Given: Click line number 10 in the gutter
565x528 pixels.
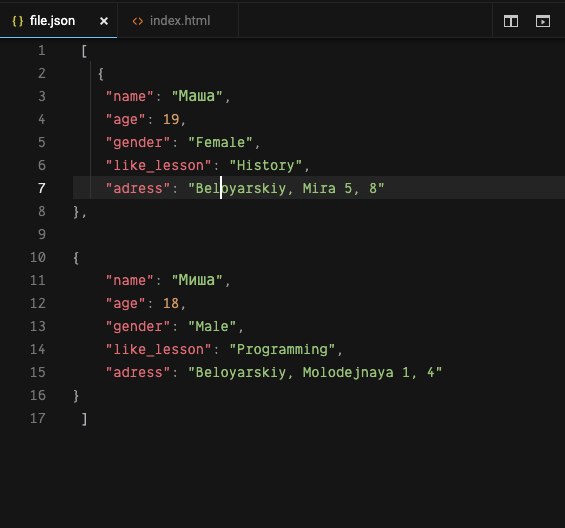Looking at the screenshot, I should click(38, 257).
